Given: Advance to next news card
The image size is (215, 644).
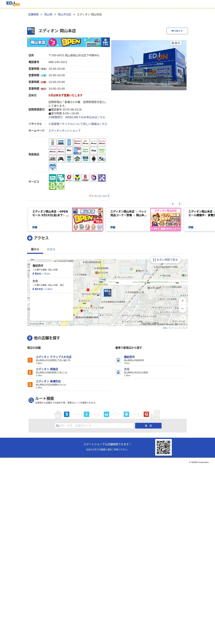Looking at the screenshot, I should click(180, 204).
